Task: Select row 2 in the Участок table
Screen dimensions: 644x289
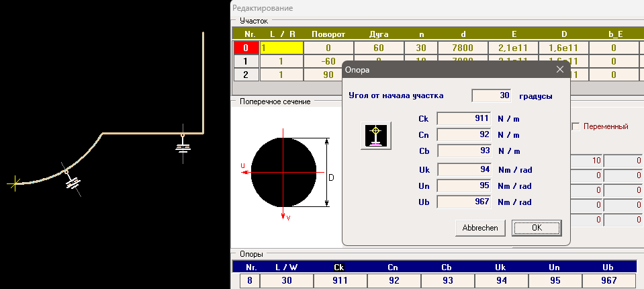Action: (x=246, y=74)
